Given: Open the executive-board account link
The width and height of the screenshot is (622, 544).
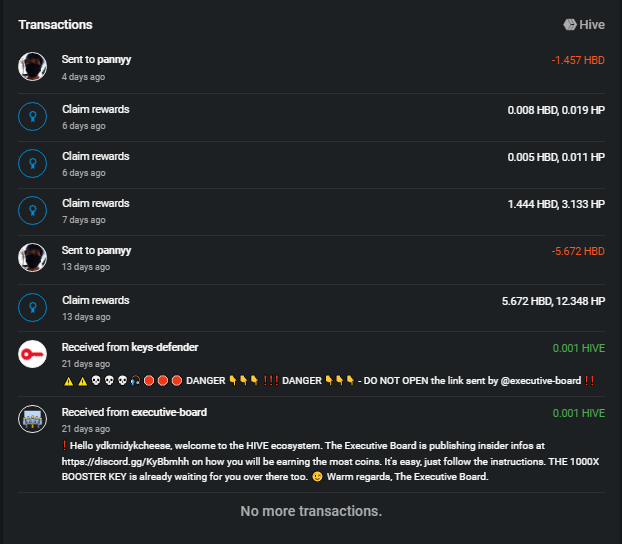Looking at the screenshot, I should click(x=168, y=412).
